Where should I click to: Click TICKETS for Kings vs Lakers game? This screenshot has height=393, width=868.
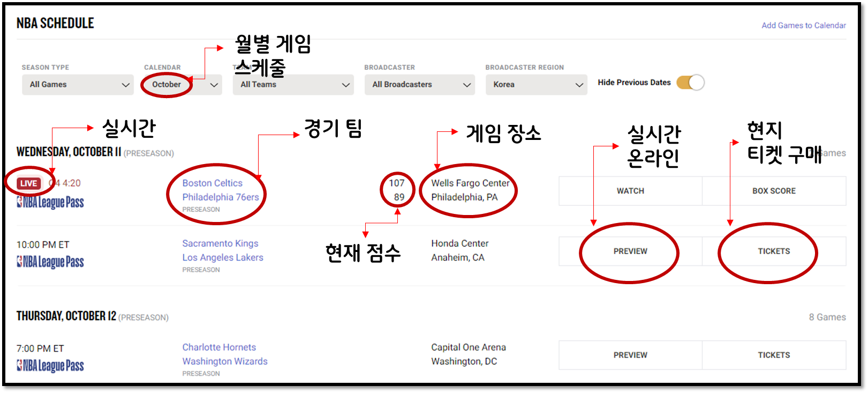[774, 251]
